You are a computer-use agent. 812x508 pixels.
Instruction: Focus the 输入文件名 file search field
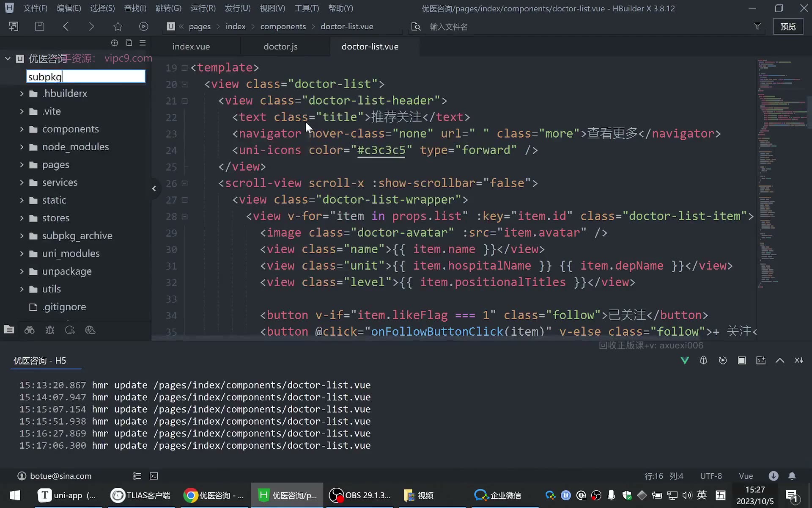(588, 27)
